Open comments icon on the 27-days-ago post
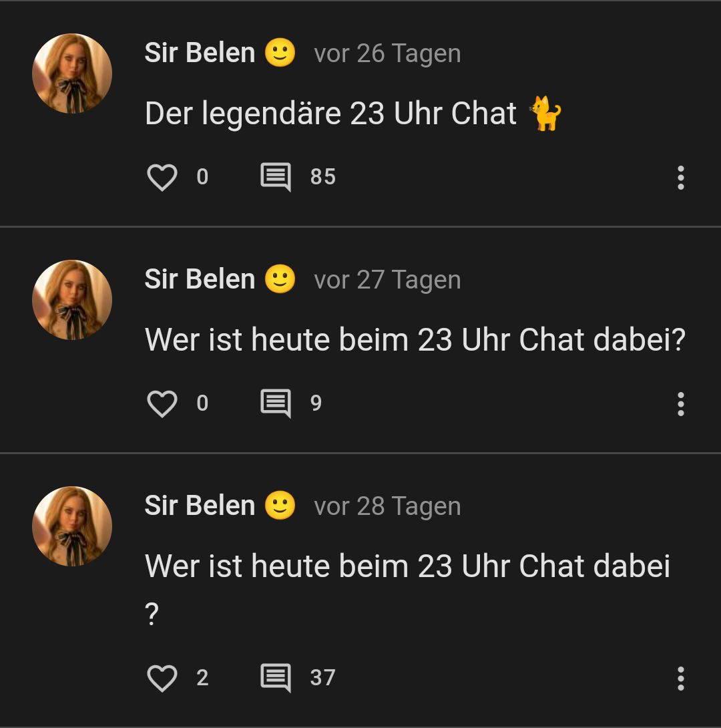Screen dimensions: 721x728 (x=275, y=404)
